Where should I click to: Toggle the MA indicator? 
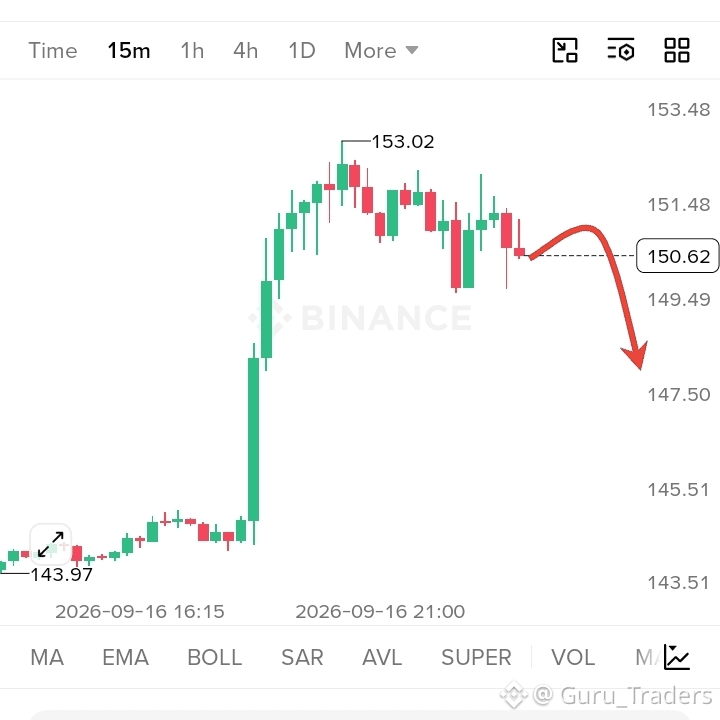point(47,657)
